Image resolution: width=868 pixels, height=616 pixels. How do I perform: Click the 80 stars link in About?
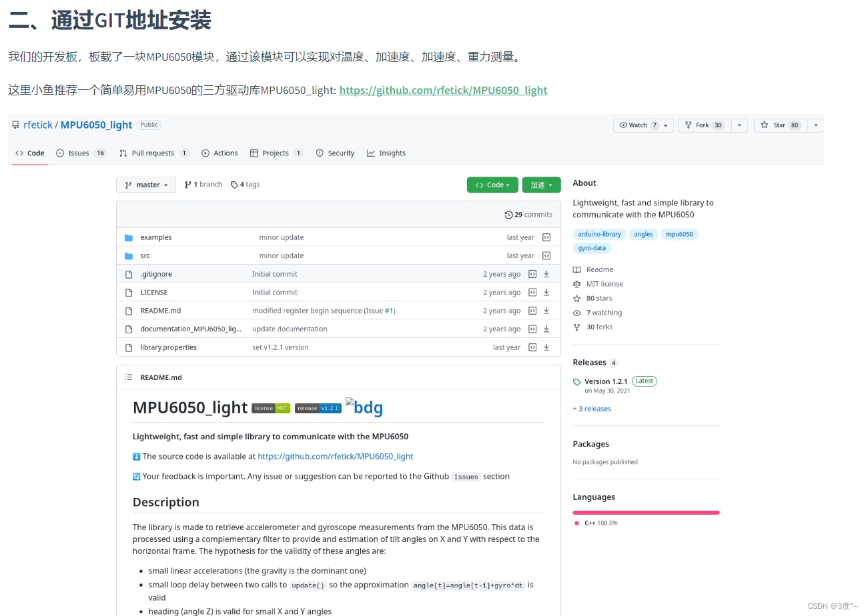tap(599, 298)
